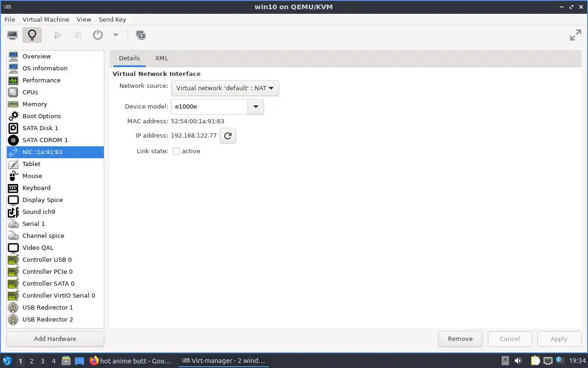Select Memory in hardware list
This screenshot has width=588, height=368.
(x=55, y=104)
